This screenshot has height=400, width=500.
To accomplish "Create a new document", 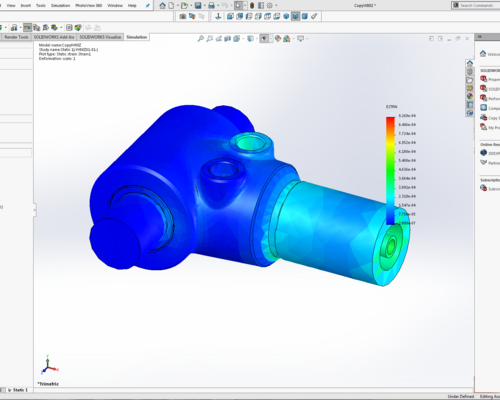I will click(x=171, y=5).
